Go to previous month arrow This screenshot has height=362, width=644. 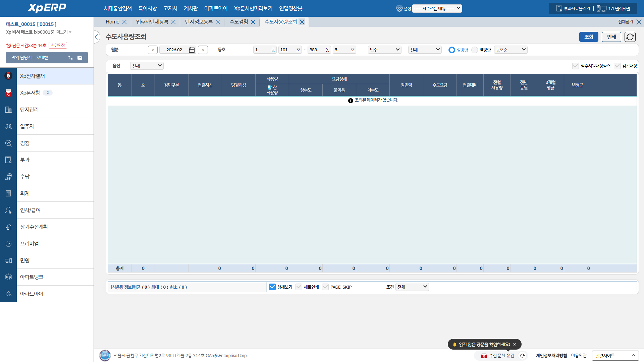(153, 50)
